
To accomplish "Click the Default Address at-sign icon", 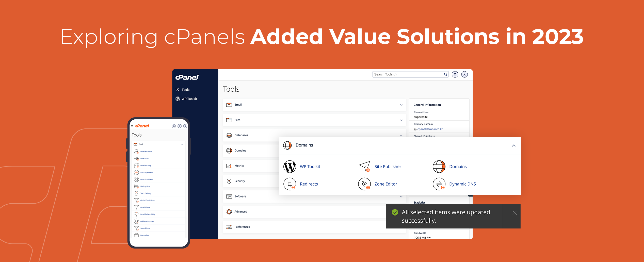I will [x=136, y=179].
